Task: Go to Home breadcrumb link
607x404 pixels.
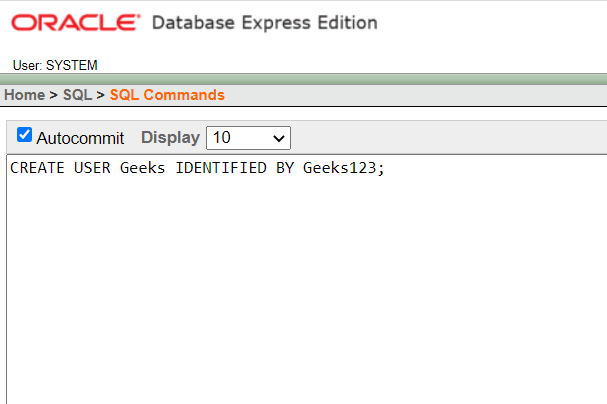Action: tap(24, 95)
